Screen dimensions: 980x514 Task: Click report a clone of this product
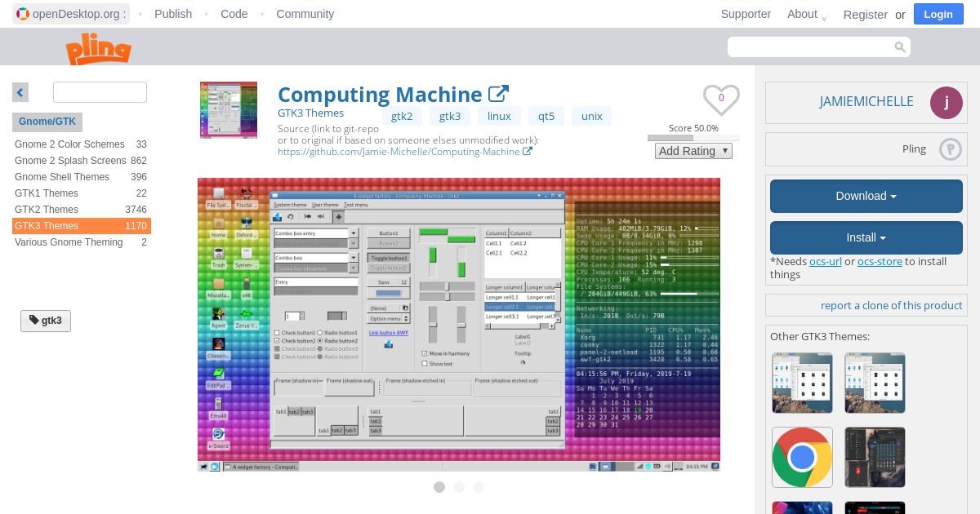point(892,305)
